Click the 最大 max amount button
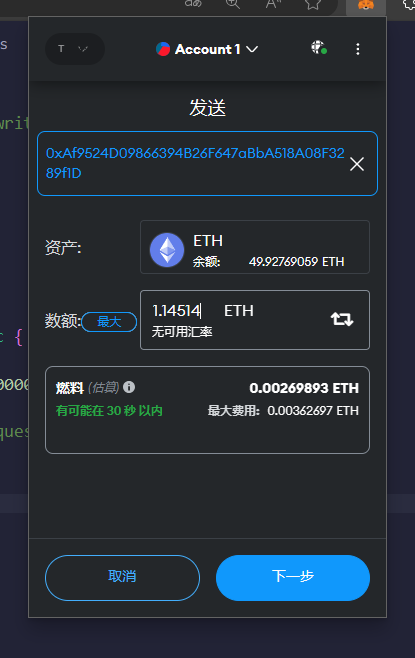 (109, 322)
